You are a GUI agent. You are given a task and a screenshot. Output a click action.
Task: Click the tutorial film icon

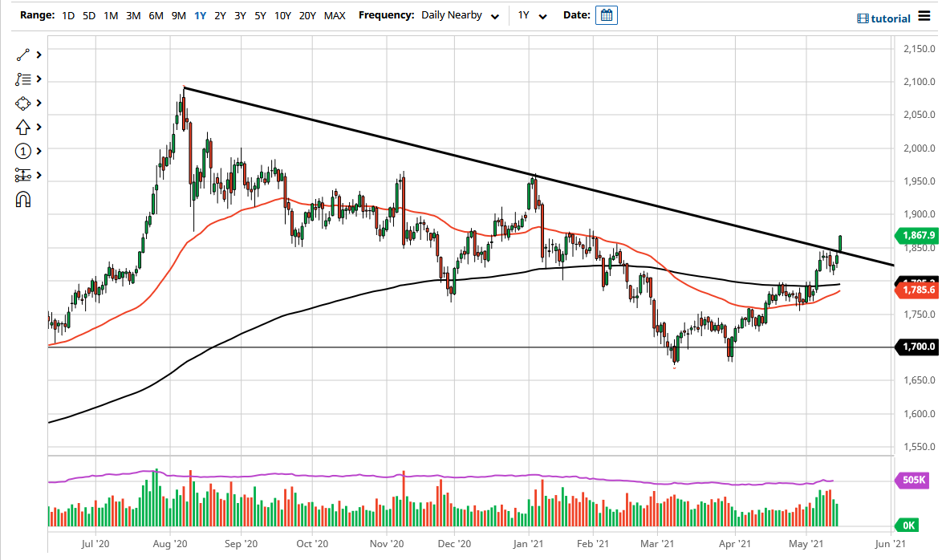[863, 18]
